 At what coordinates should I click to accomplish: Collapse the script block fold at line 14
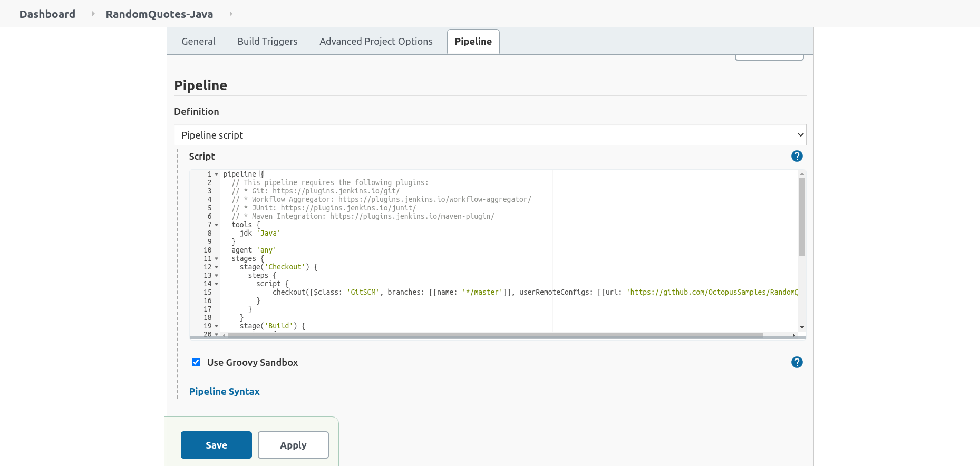[216, 284]
